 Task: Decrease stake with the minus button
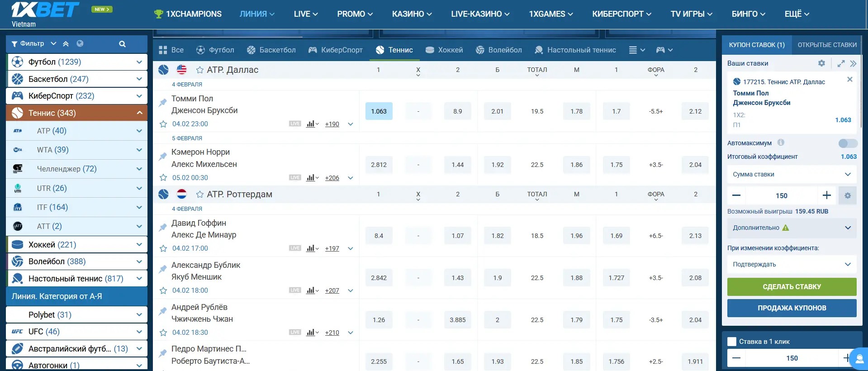(736, 195)
